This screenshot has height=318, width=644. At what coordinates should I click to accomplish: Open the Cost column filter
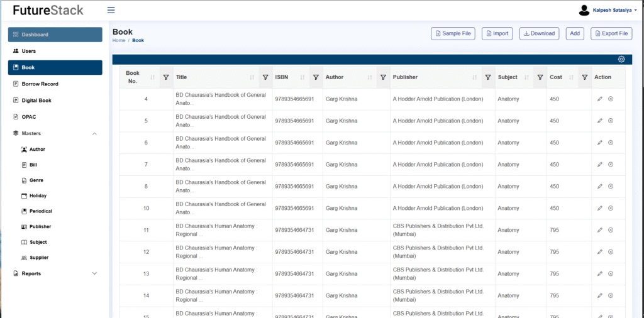tap(585, 77)
